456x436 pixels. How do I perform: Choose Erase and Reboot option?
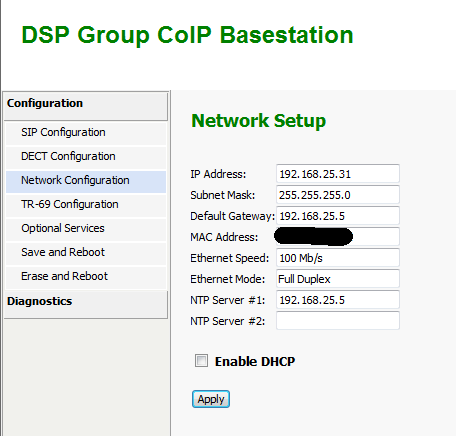(86, 277)
